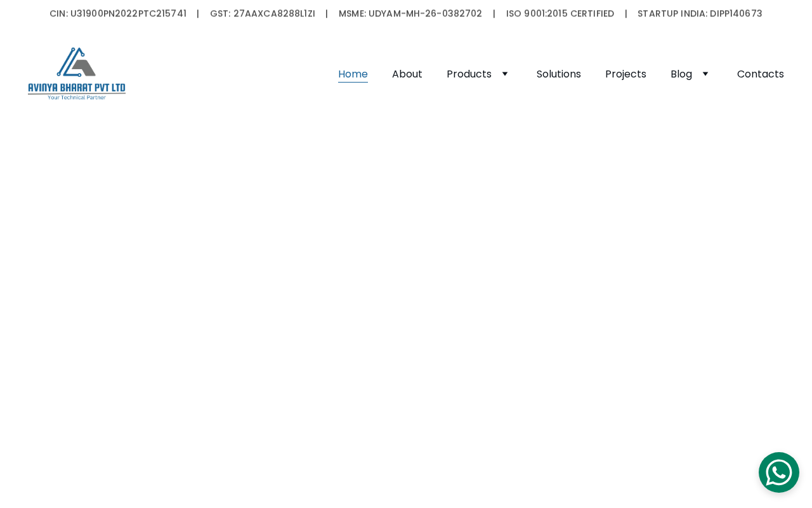
Task: Go to the Home page
Action: click(x=353, y=74)
